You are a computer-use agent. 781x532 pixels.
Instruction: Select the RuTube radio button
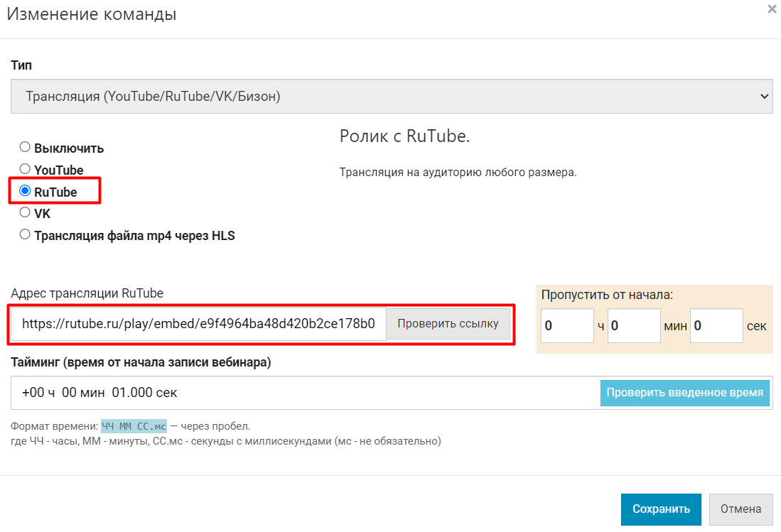(25, 191)
